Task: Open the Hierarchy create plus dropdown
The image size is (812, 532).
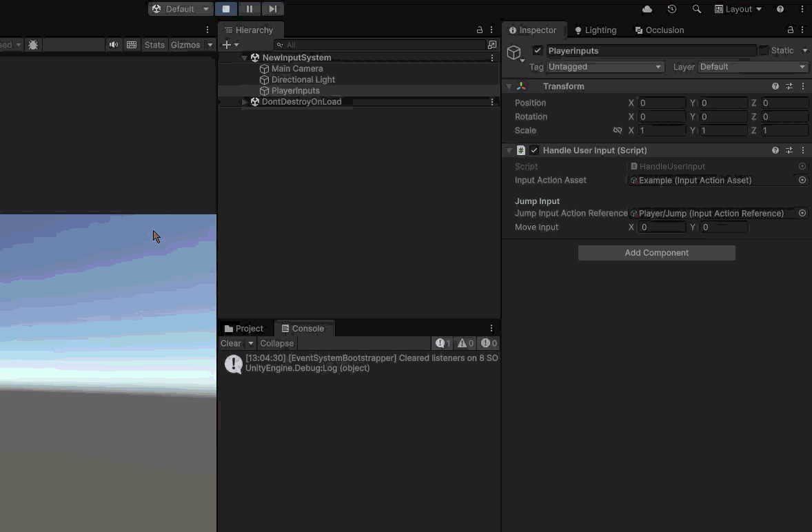Action: coord(230,45)
